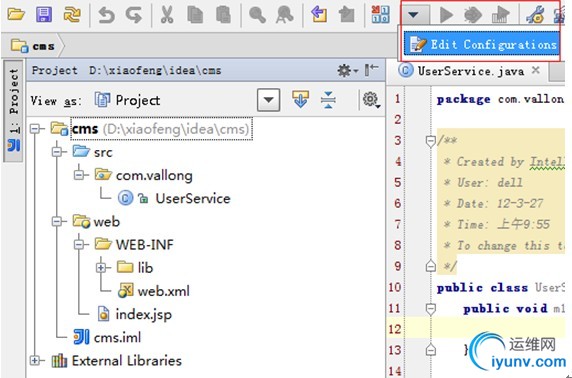This screenshot has height=378, width=572.
Task: Click the Cut scissors icon
Action: coord(167,15)
